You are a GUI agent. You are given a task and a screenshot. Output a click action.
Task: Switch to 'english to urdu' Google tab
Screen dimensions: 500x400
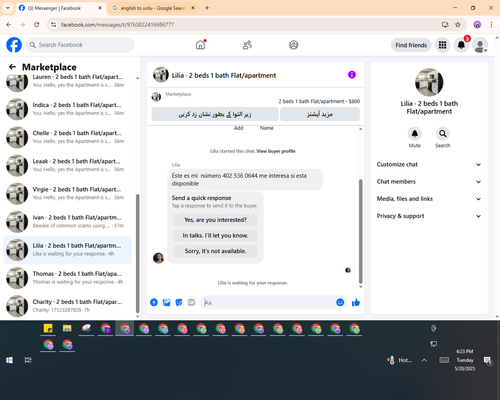(152, 8)
